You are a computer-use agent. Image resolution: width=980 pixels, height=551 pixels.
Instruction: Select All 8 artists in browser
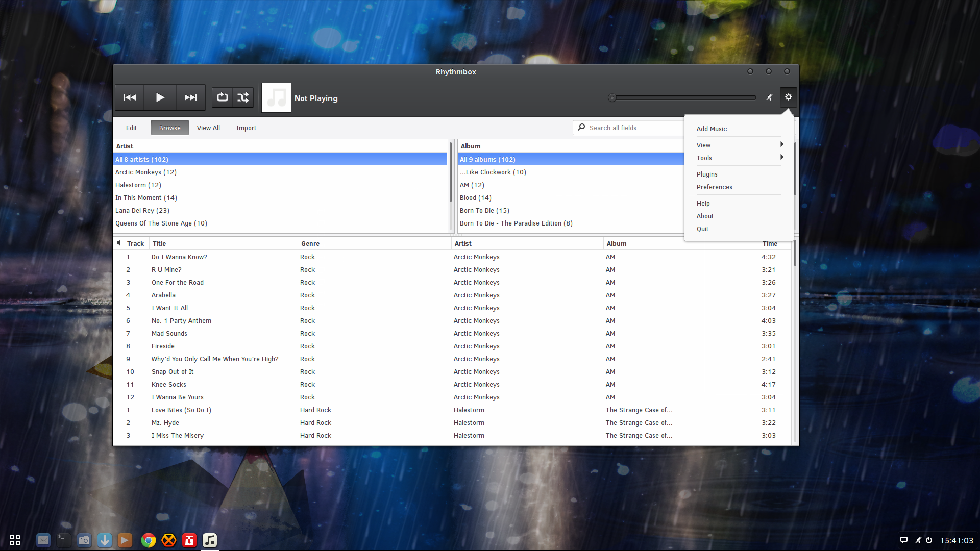[x=280, y=160]
